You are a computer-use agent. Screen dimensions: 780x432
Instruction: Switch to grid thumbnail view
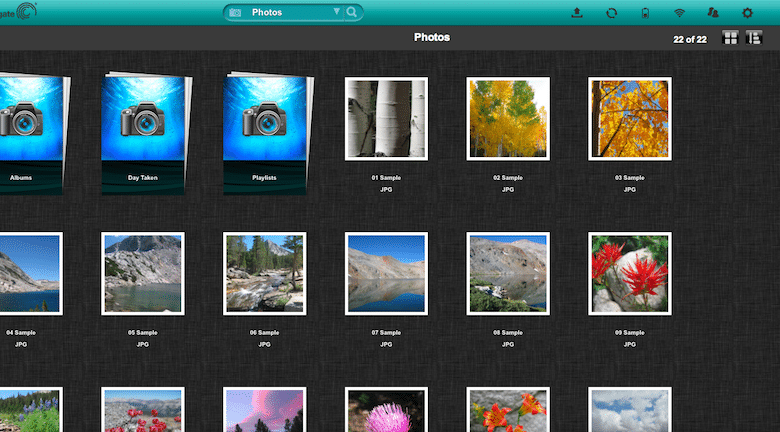coord(730,38)
